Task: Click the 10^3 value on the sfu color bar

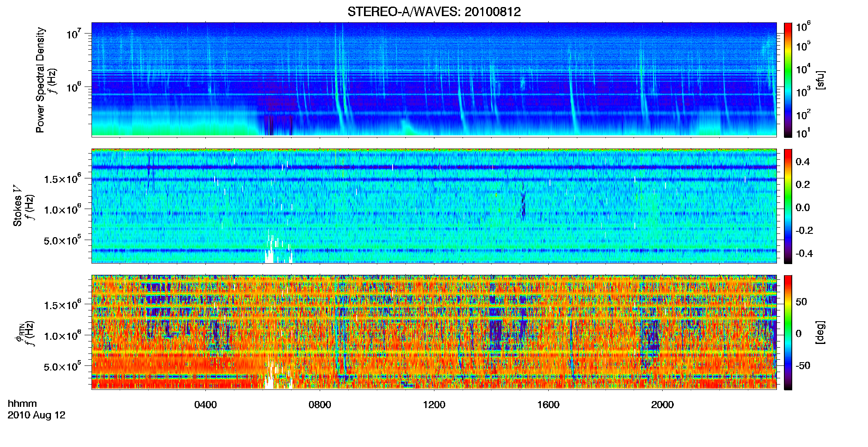Action: tap(803, 91)
